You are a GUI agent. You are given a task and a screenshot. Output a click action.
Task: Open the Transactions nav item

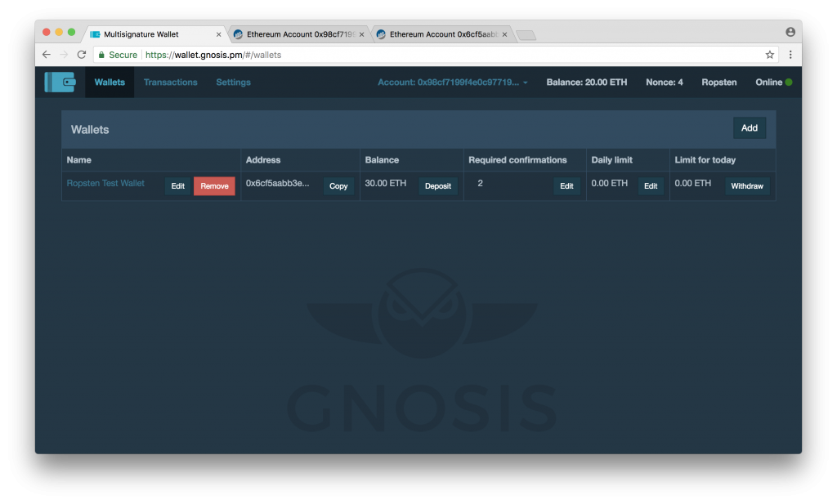coord(170,83)
